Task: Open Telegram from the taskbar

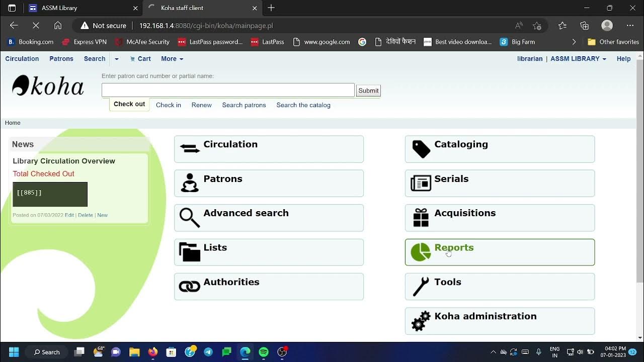Action: [208, 352]
